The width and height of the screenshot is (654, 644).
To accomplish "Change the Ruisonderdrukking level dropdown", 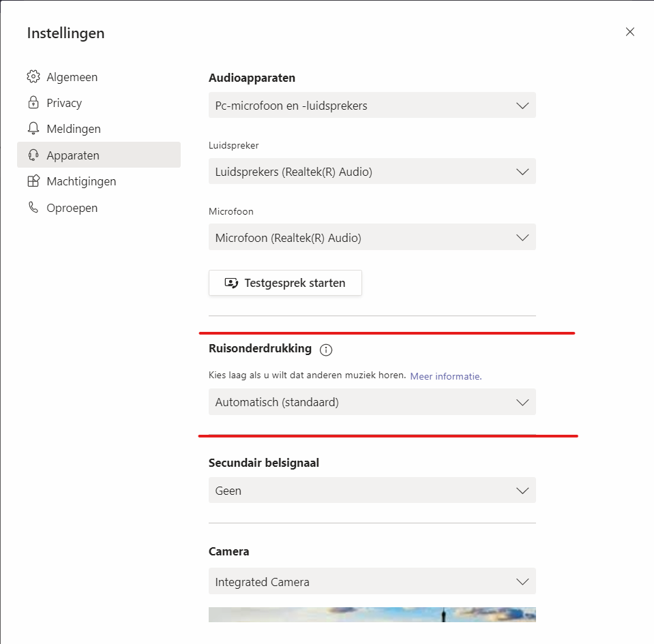I will pos(372,402).
